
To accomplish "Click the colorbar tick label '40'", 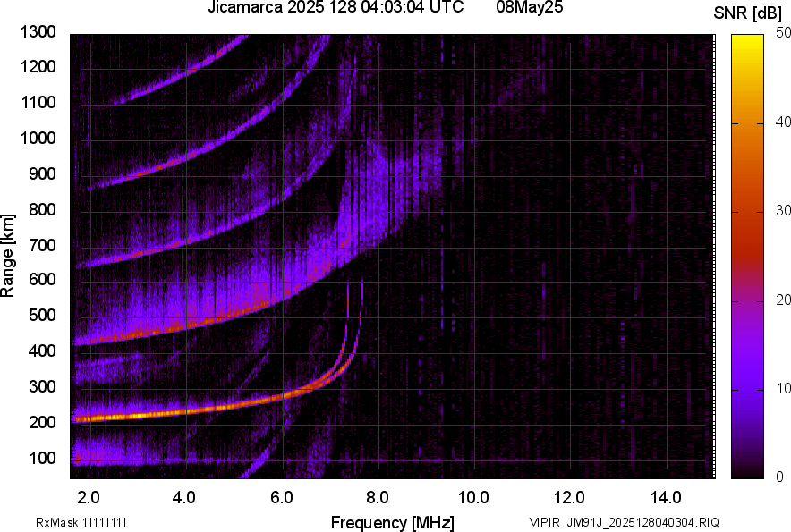I will pos(784,122).
